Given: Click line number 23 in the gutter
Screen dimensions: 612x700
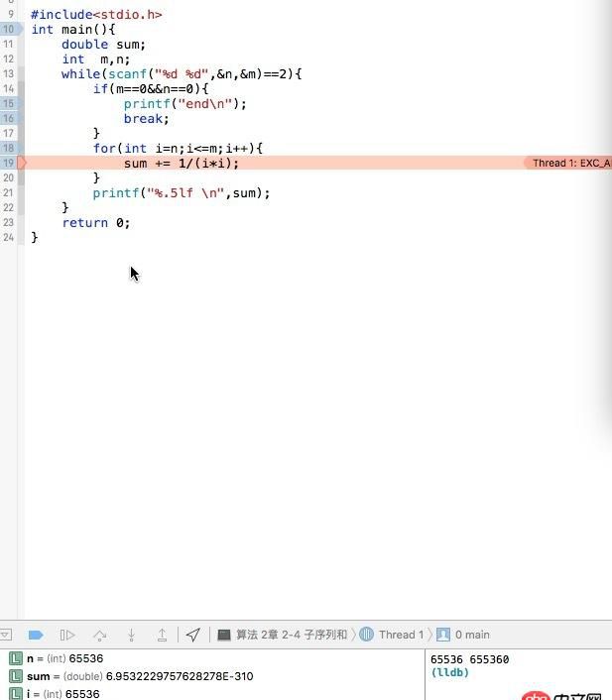Looking at the screenshot, I should (x=8, y=222).
